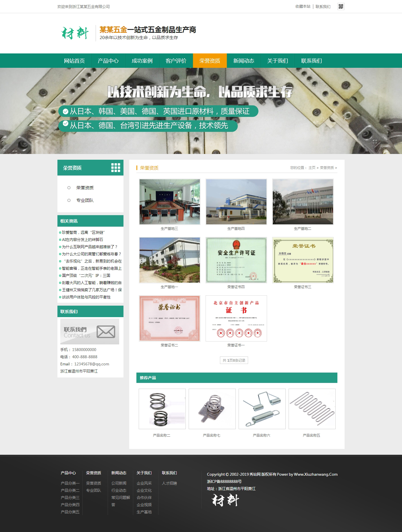Screen dimensions: 402x532
Task: Click the green calligraphy logo in header
Action: point(75,33)
